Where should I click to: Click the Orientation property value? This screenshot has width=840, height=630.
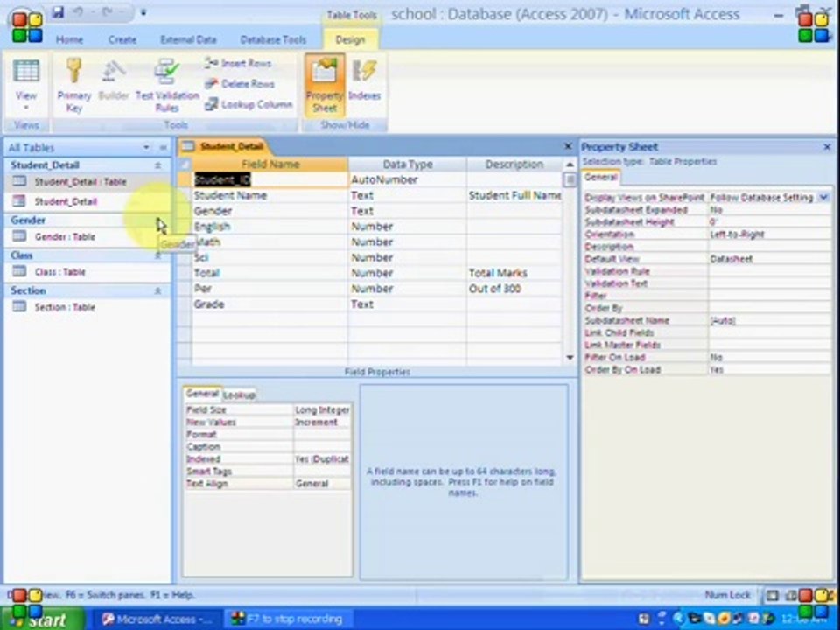pos(769,234)
